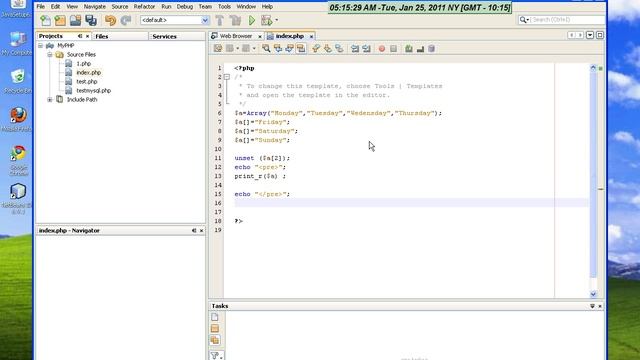Open the Tools menu
The width and height of the screenshot is (640, 360).
(224, 7)
